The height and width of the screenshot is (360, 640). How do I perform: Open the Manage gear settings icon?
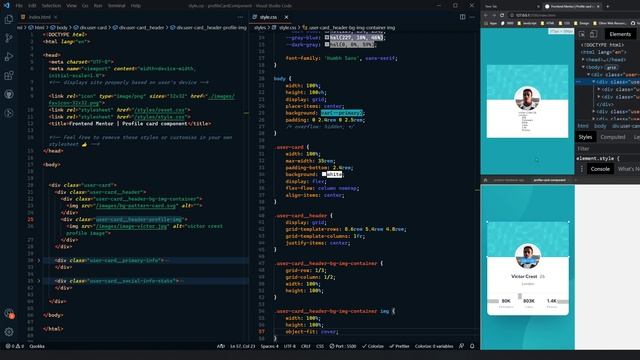pyautogui.click(x=9, y=332)
